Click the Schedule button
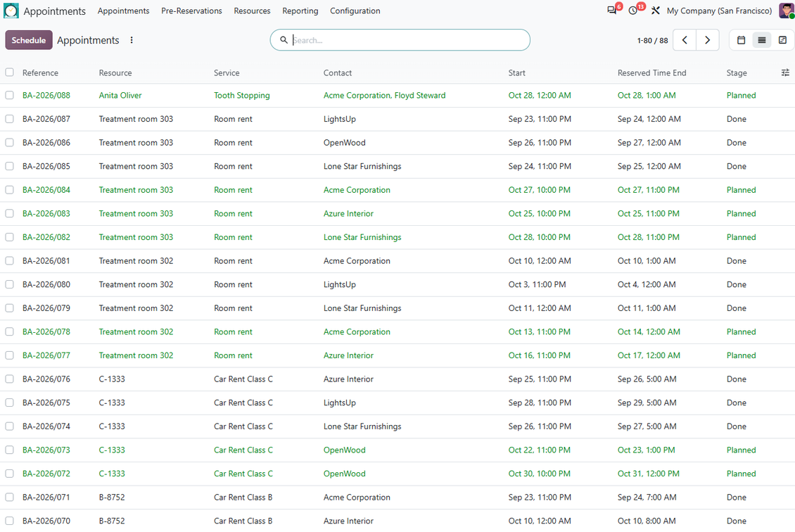795x532 pixels. click(29, 40)
